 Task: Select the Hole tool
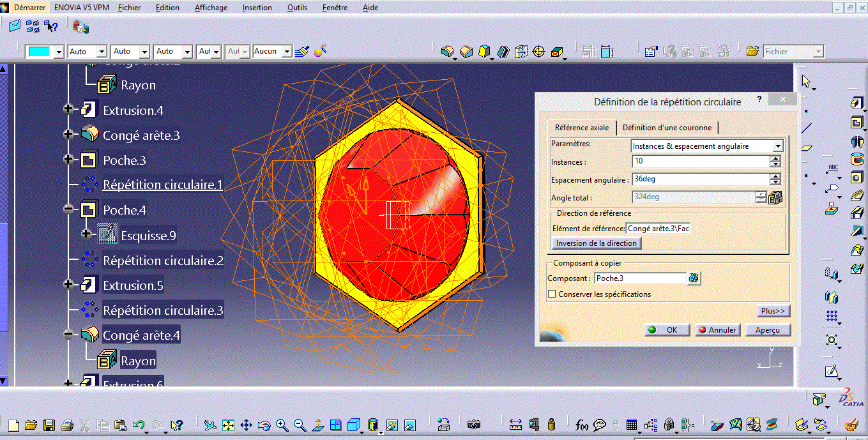pyautogui.click(x=857, y=177)
